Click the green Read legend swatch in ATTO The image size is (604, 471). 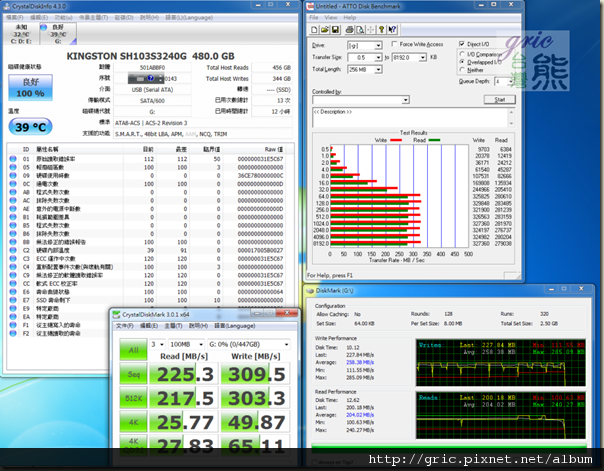point(434,140)
